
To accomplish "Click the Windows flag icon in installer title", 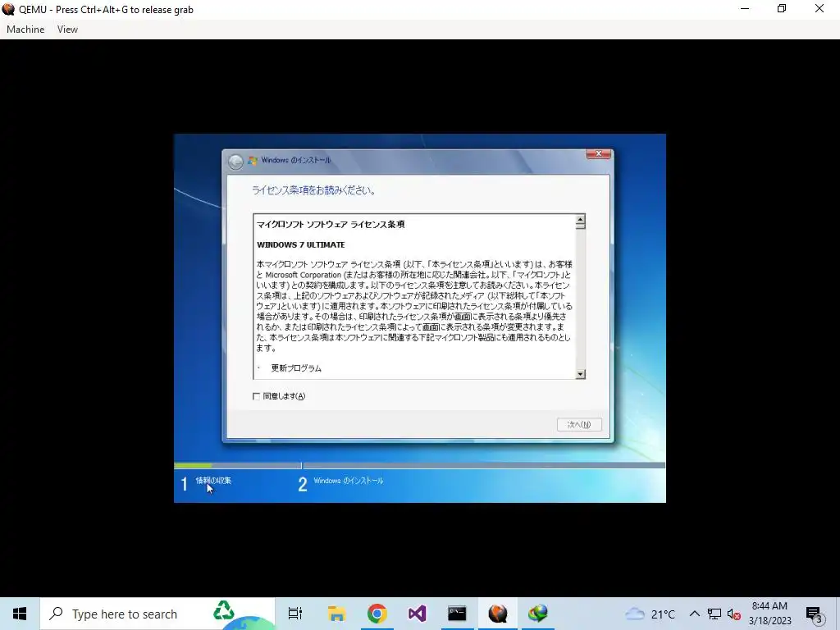I will click(253, 160).
